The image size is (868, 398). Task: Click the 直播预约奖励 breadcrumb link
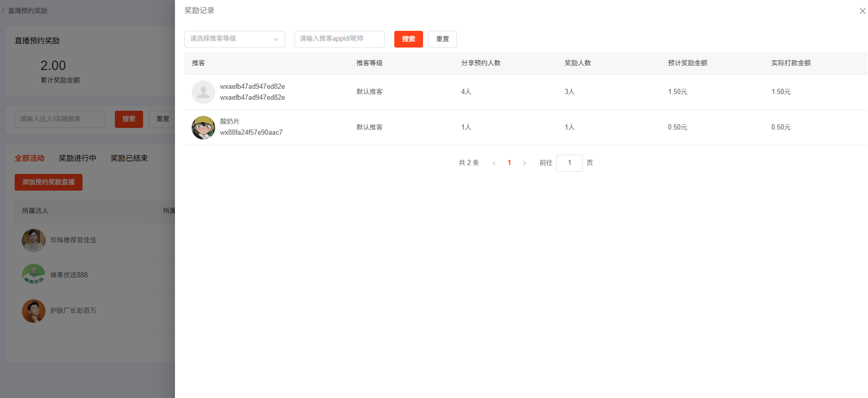28,10
